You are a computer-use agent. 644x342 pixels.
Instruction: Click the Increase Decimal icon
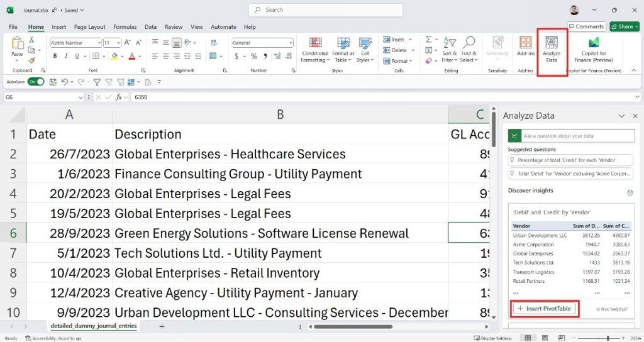pos(277,56)
